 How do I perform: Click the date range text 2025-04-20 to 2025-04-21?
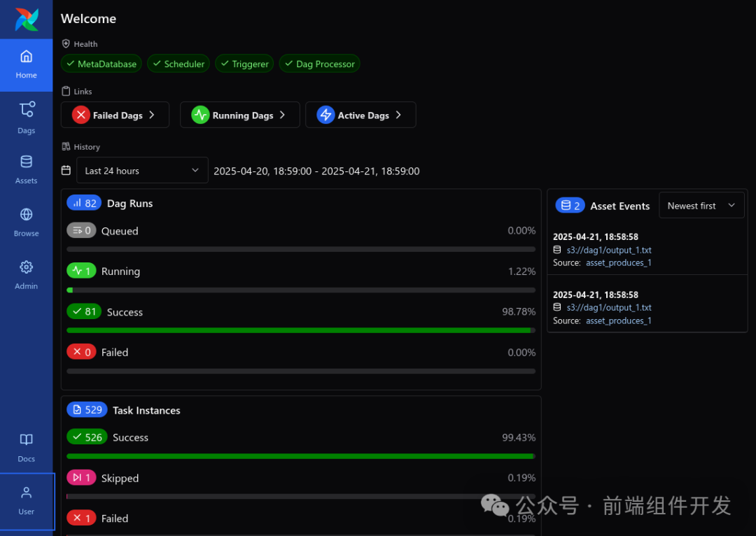coord(316,171)
